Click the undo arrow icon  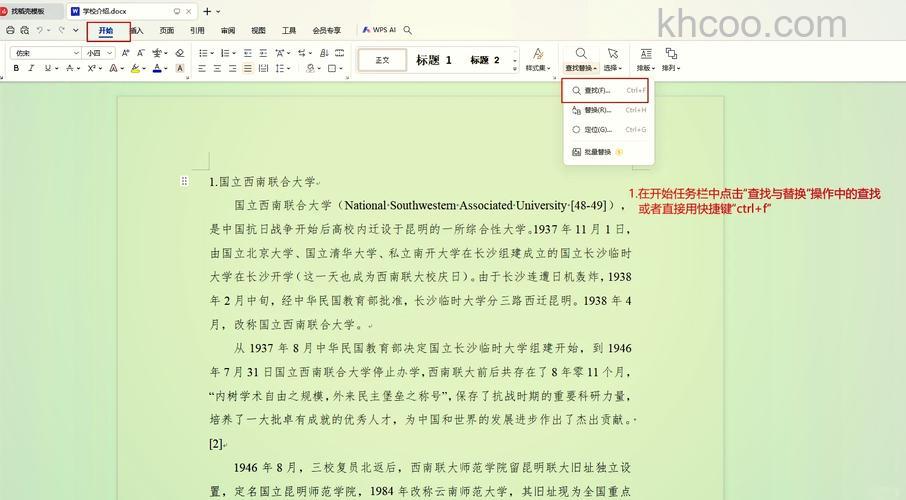click(x=40, y=30)
